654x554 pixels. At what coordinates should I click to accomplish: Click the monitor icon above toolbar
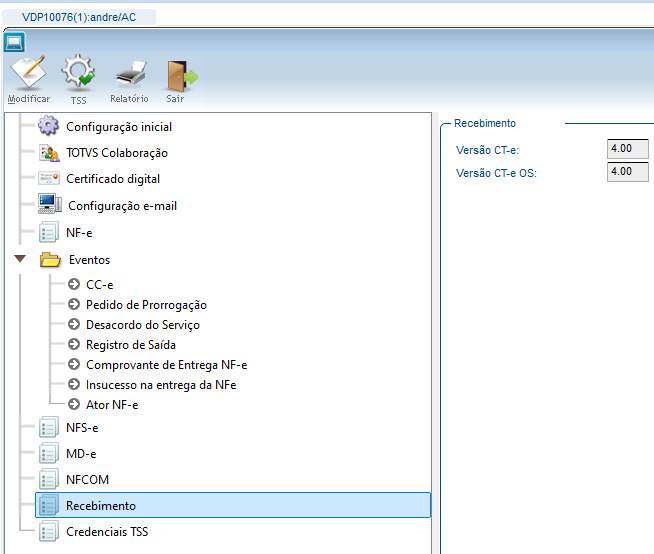[14, 43]
